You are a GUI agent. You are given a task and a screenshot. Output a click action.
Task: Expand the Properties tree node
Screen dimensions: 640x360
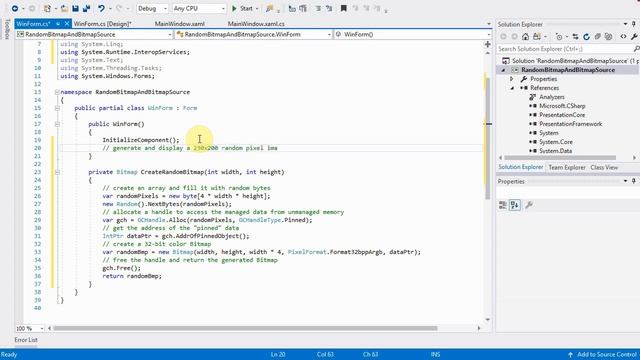512,79
